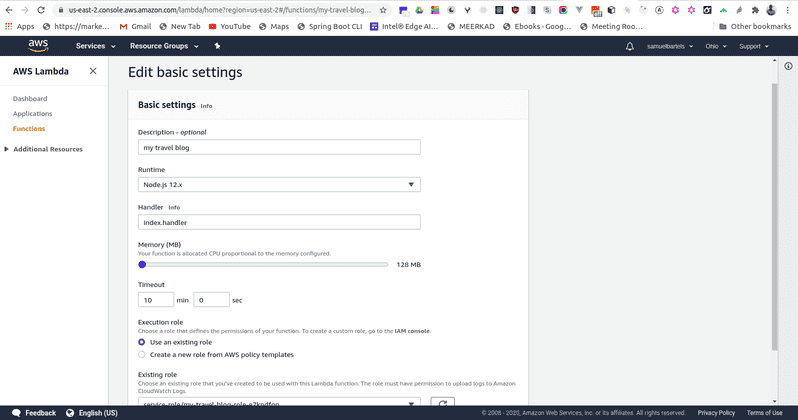The image size is (798, 420).
Task: Click the green up-arrow extension icon
Action: [723, 10]
